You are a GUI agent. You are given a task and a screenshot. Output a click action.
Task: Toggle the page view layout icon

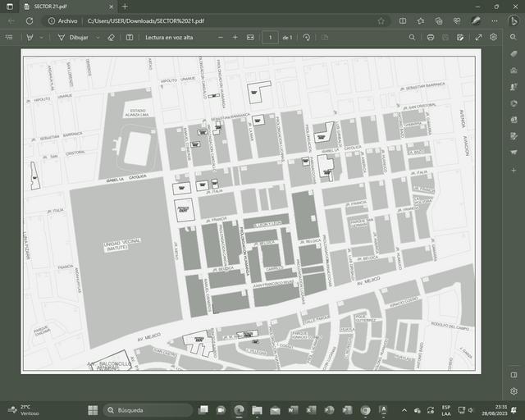click(x=130, y=37)
